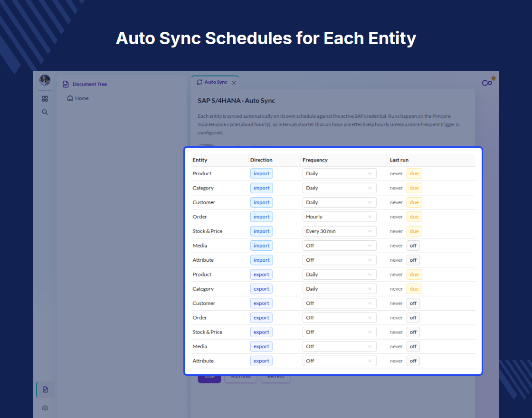
Task: Open Frequency dropdown for Customer export row
Action: click(x=339, y=304)
